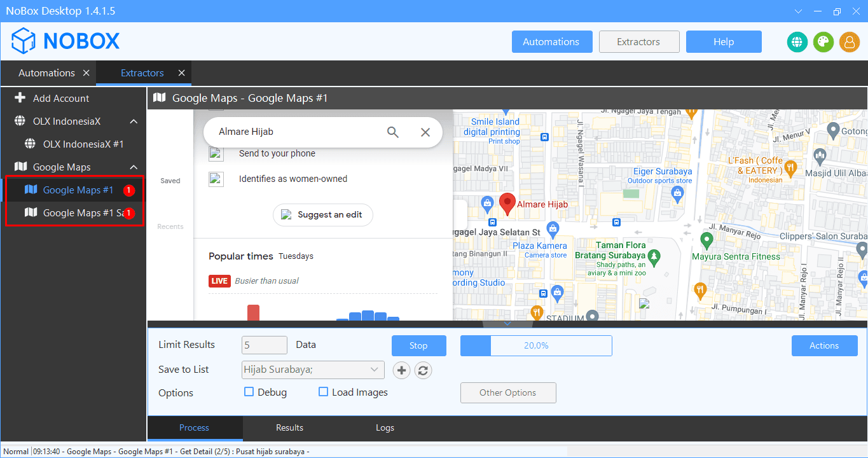Image resolution: width=868 pixels, height=458 pixels.
Task: Close the Automations tab
Action: pos(86,73)
